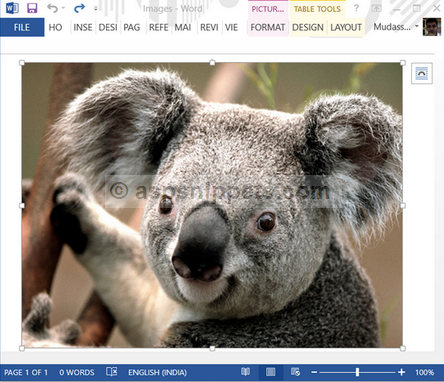Open the FILE tab
Viewport: 444px width, 382px height.
pyautogui.click(x=22, y=27)
